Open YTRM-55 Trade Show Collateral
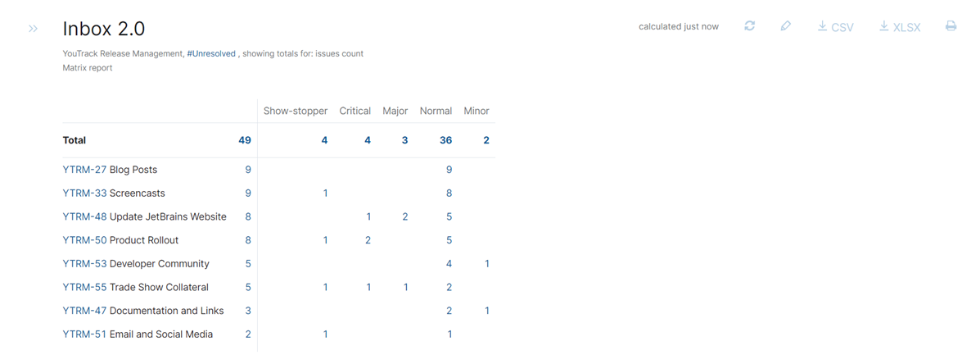Viewport: 980px width, 364px height. (84, 288)
